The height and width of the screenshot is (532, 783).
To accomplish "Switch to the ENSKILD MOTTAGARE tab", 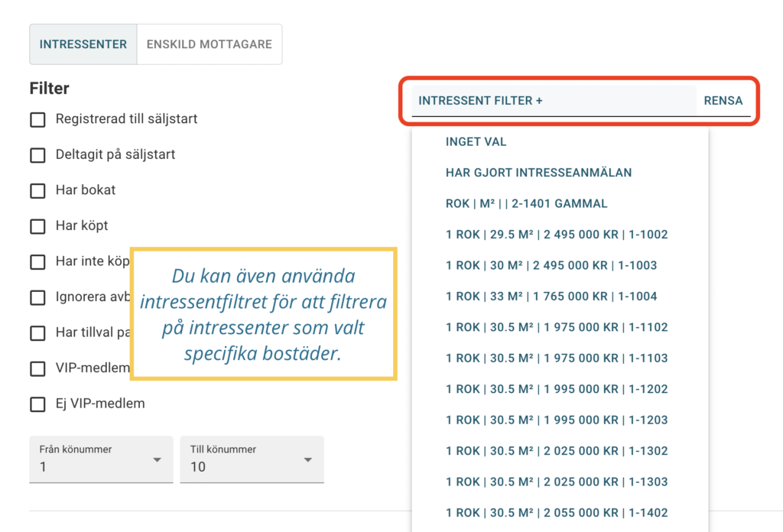I will [209, 44].
